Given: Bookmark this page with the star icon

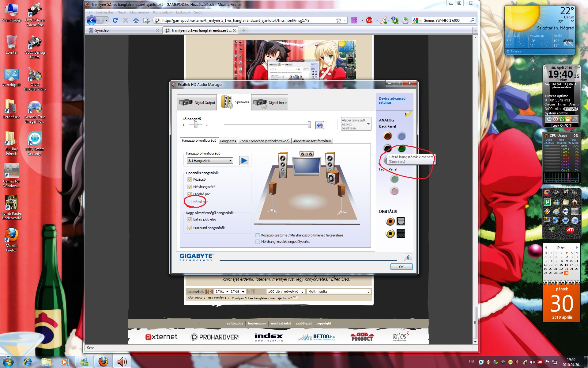Looking at the screenshot, I should coord(339,20).
